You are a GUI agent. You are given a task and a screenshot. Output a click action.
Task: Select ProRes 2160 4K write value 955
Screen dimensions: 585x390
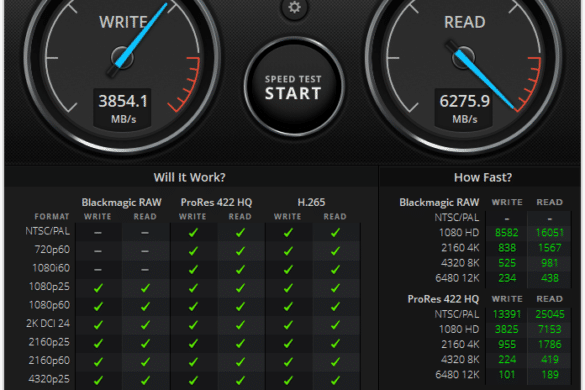[x=507, y=344]
